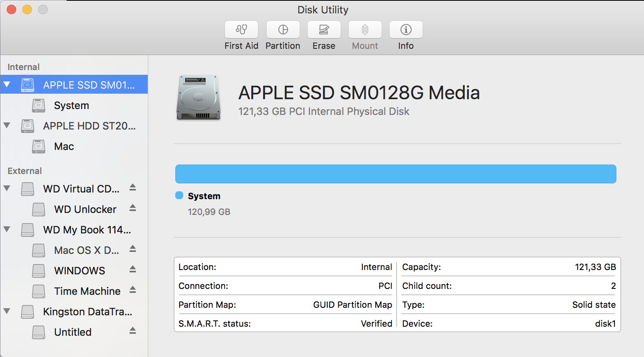Click the APPLE SSD drive icon in sidebar
Viewport: 644px width, 357px height.
tap(27, 84)
